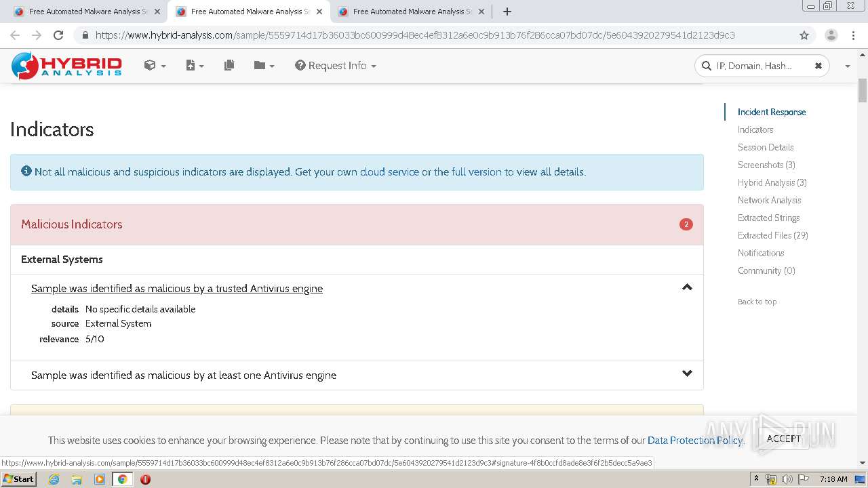868x488 pixels.
Task: Close the third browser tab
Action: (x=481, y=12)
